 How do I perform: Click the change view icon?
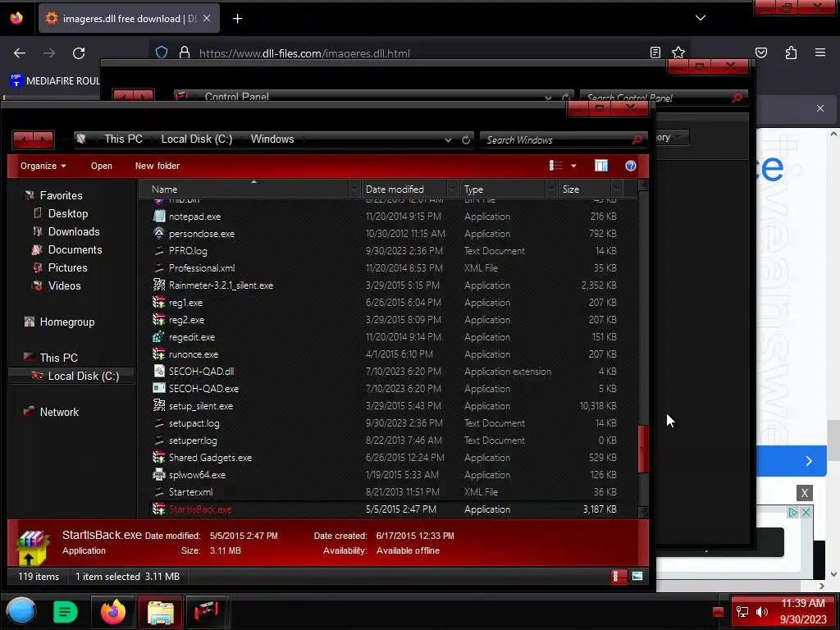(x=555, y=166)
